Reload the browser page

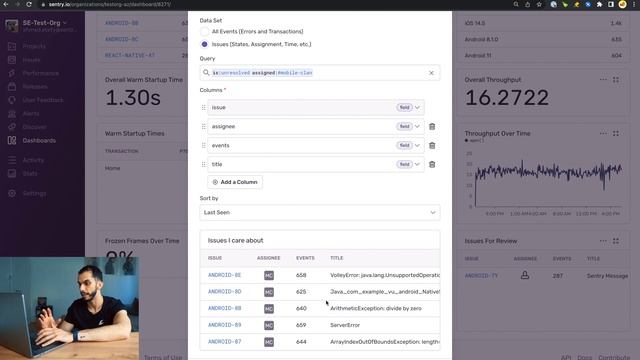(x=29, y=4)
